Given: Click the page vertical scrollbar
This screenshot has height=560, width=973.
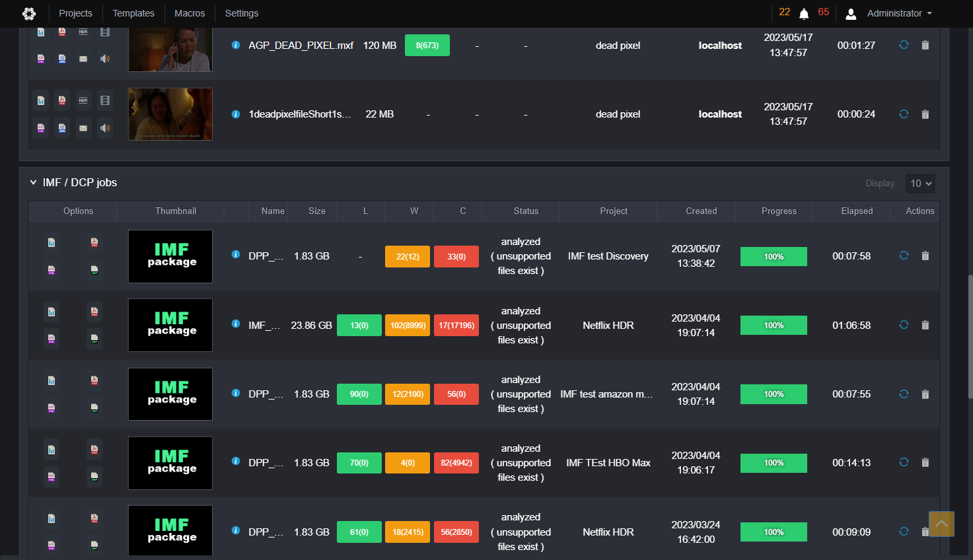Looking at the screenshot, I should [x=970, y=335].
